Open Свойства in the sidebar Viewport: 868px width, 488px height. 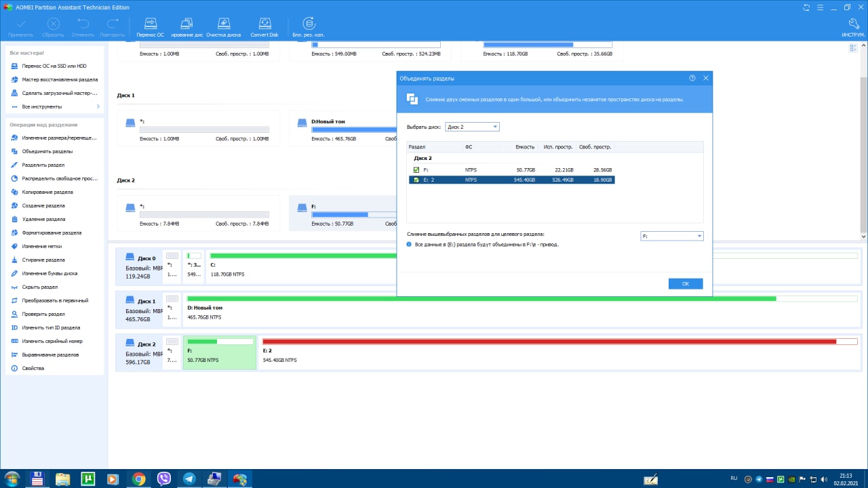pyautogui.click(x=28, y=368)
